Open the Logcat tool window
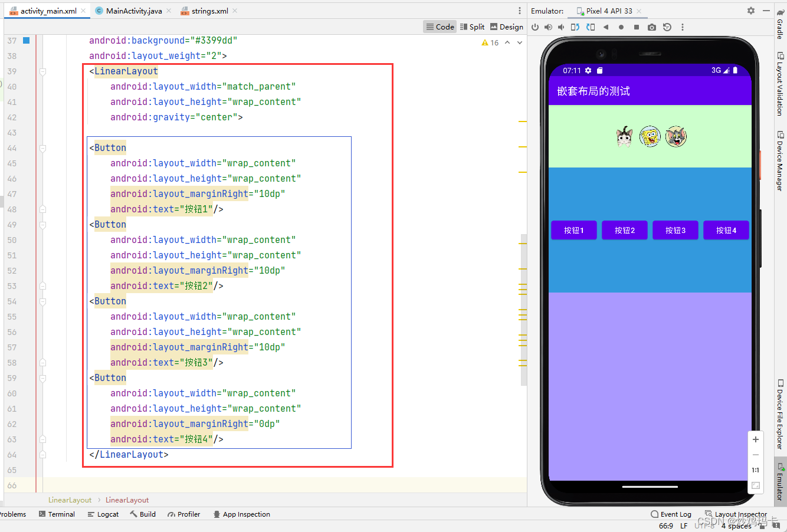The height and width of the screenshot is (532, 787). coord(103,514)
